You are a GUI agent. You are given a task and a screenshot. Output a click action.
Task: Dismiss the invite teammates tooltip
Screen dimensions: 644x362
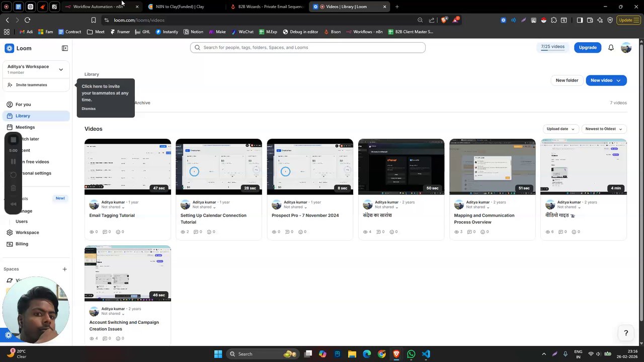[89, 109]
